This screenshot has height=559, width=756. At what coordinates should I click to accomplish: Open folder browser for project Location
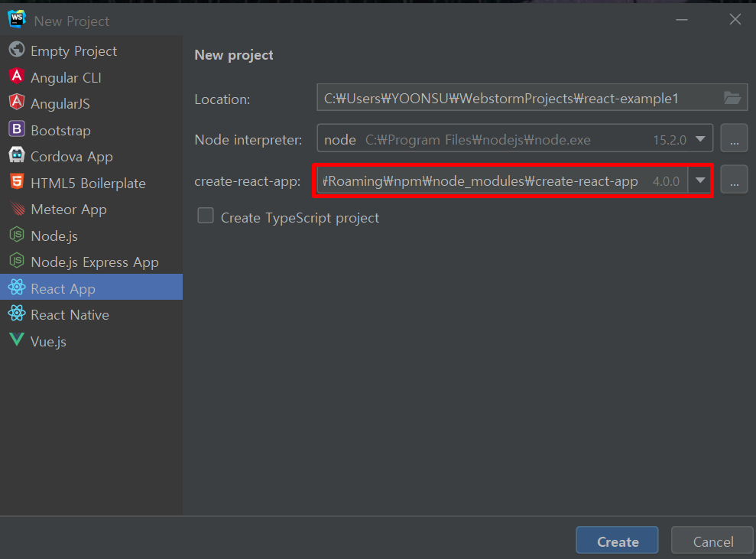pyautogui.click(x=732, y=98)
